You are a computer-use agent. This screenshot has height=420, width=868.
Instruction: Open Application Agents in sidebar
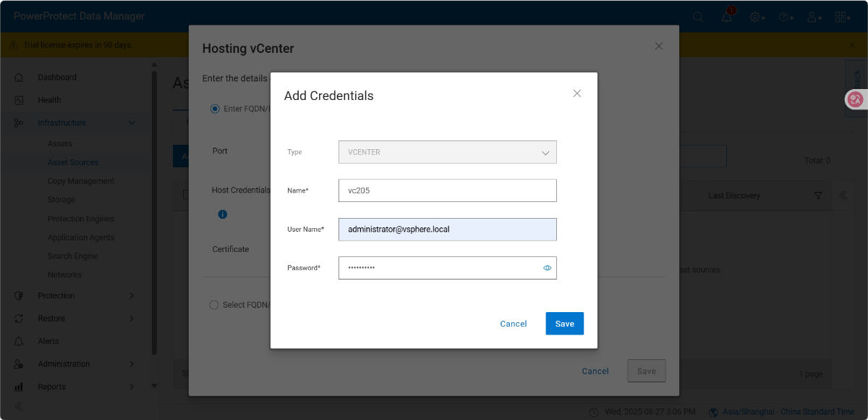click(81, 238)
